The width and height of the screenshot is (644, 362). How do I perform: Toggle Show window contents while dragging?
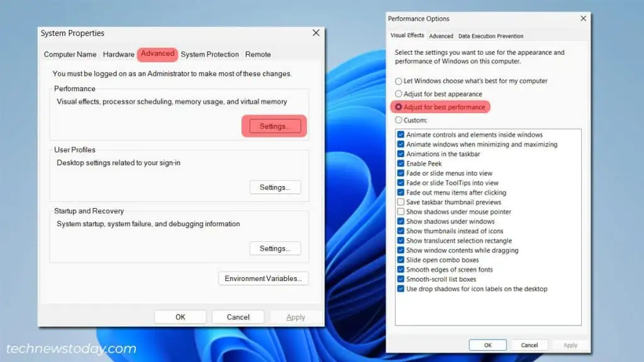[401, 250]
